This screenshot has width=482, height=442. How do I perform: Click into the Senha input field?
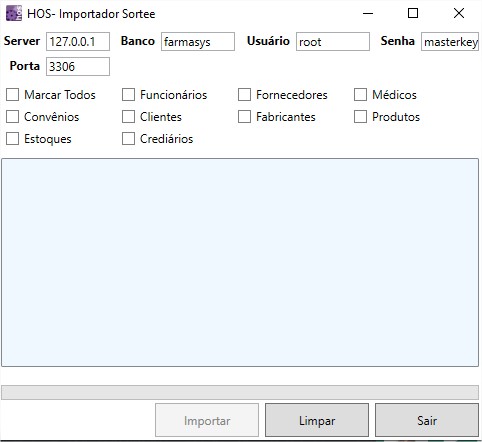point(450,42)
